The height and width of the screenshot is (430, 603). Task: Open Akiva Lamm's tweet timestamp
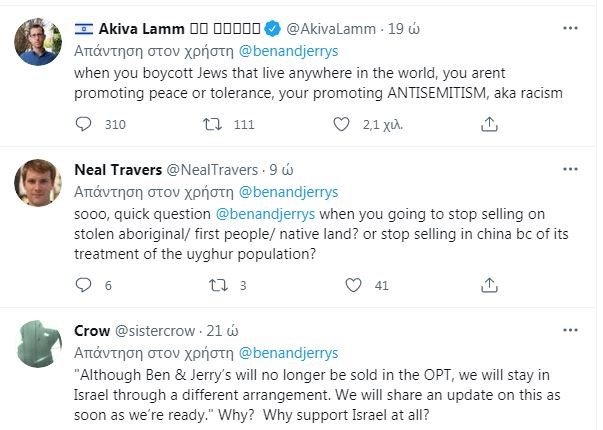tap(404, 27)
